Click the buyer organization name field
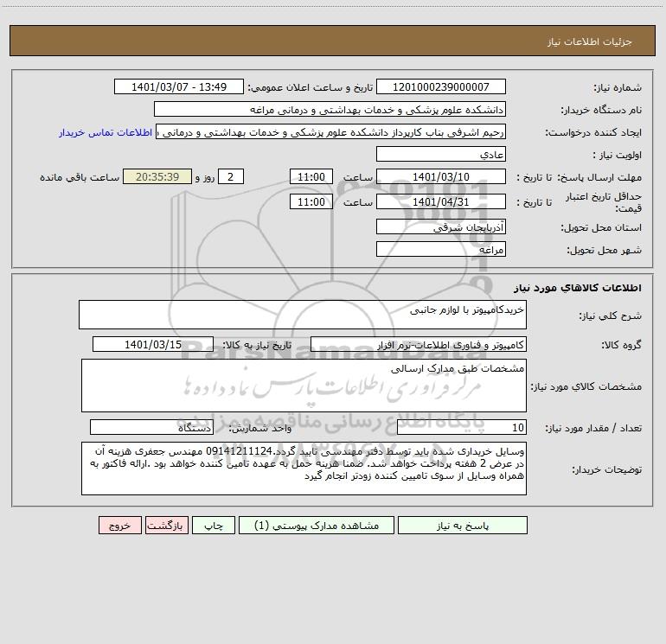This screenshot has height=644, width=666. tap(330, 110)
